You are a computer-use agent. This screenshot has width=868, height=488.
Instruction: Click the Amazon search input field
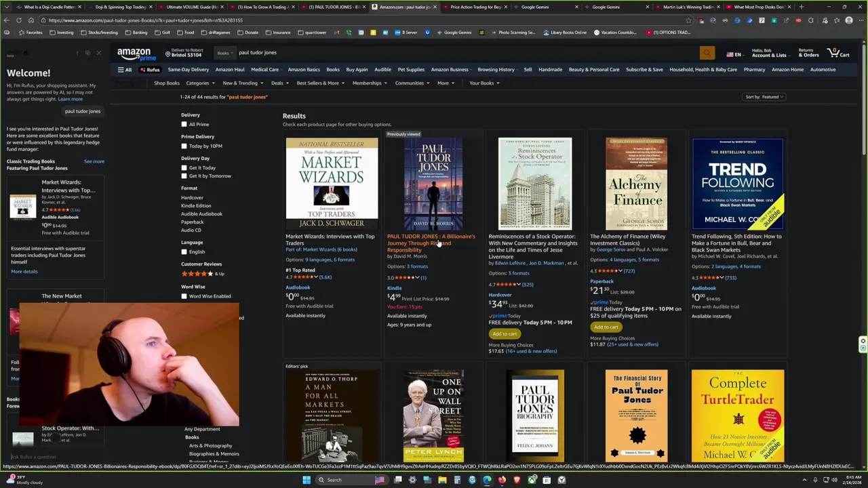click(467, 53)
